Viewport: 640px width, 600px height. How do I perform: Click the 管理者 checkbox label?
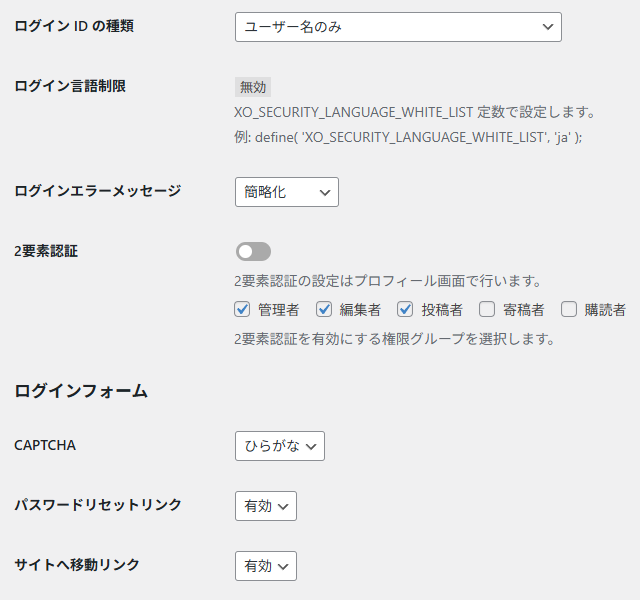[x=278, y=310]
